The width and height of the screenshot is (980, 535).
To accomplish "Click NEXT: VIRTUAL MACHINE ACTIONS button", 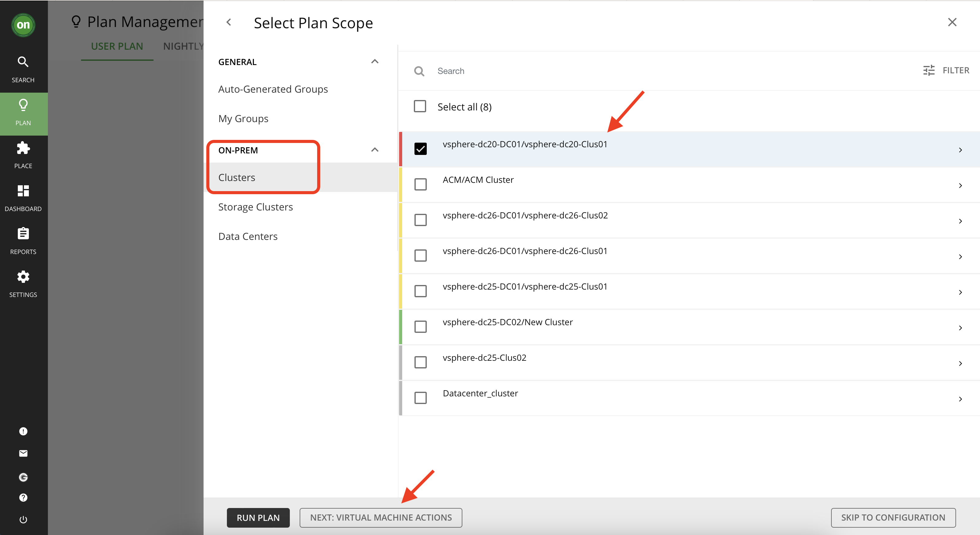I will coord(381,518).
